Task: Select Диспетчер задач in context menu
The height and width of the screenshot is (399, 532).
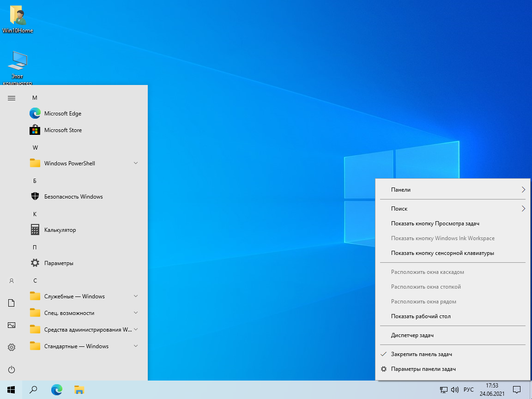Action: click(412, 335)
